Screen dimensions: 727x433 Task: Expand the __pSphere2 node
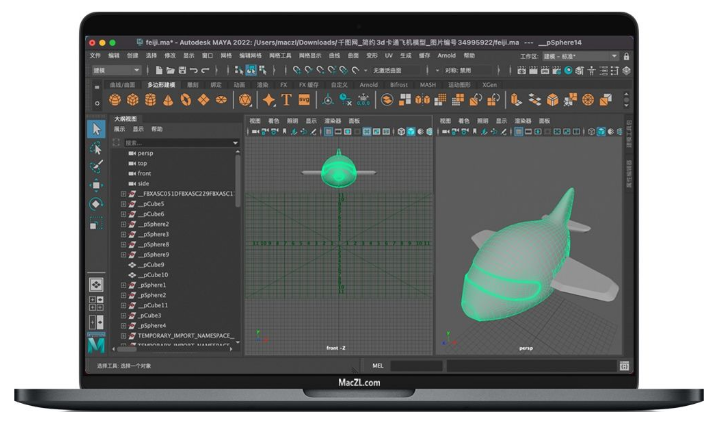coord(123,224)
